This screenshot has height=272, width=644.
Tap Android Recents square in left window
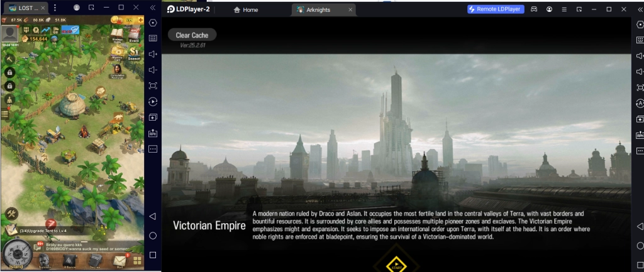point(153,255)
